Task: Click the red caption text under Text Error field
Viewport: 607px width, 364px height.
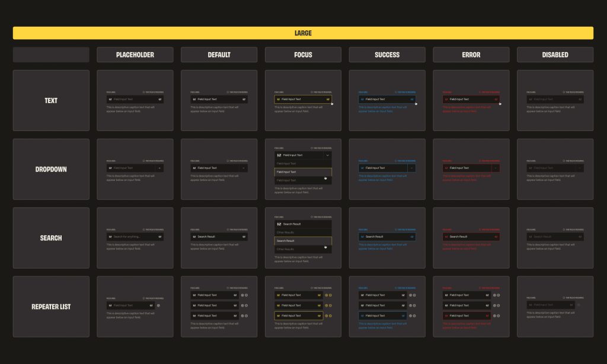Action: click(x=467, y=109)
